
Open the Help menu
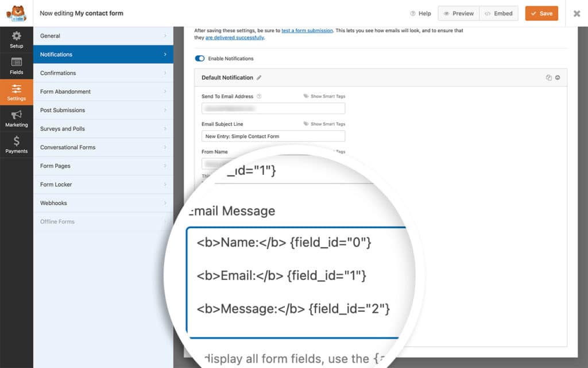[x=420, y=13]
